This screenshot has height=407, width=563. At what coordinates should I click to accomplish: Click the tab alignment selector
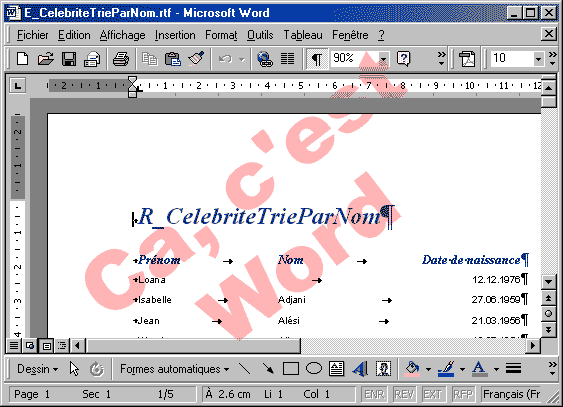click(18, 86)
